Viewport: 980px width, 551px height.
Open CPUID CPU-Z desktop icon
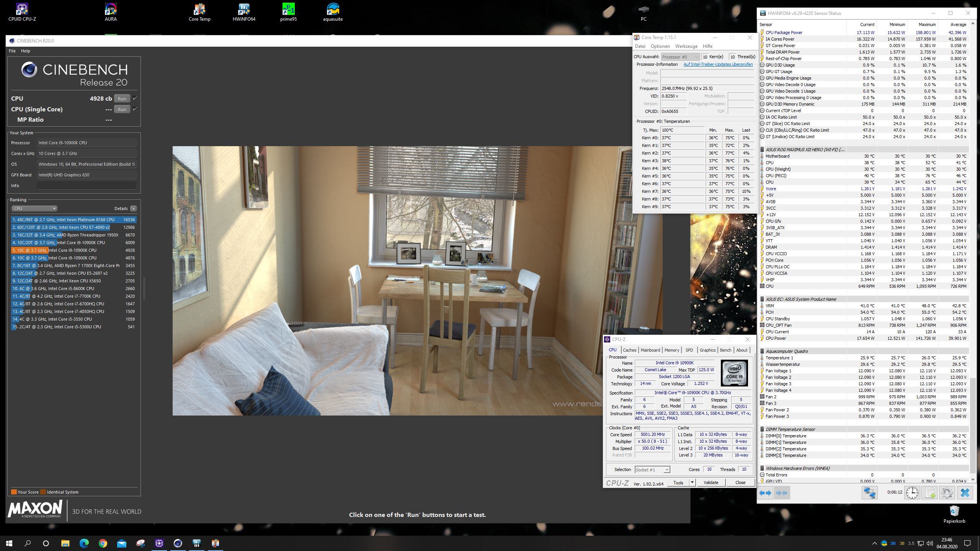tap(22, 12)
